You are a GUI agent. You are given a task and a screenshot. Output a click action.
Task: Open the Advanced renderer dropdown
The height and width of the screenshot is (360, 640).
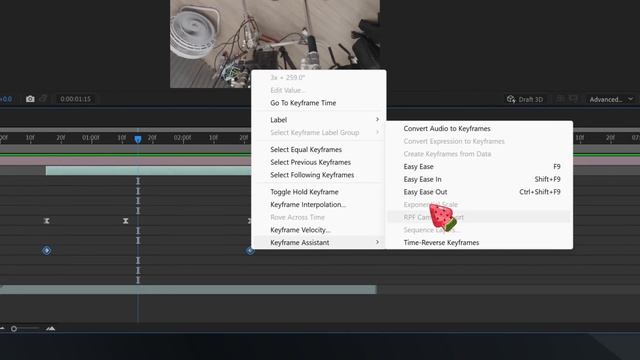point(611,99)
